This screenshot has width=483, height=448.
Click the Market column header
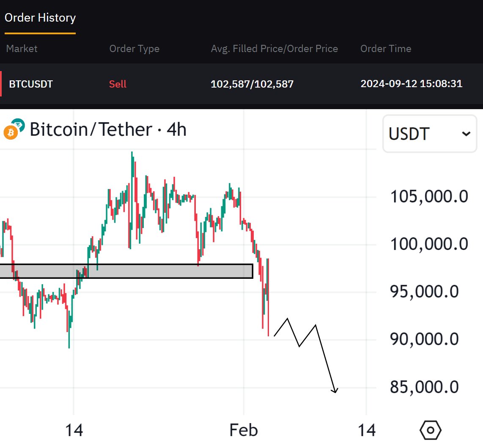click(22, 49)
